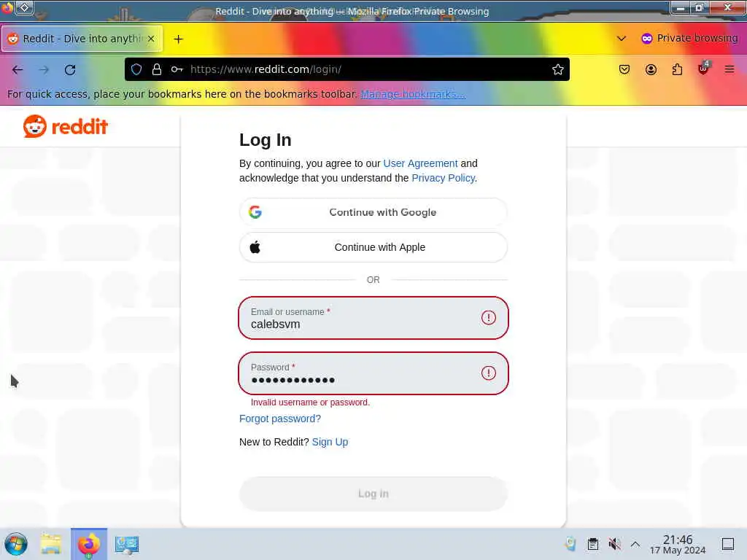Click 'Invalid username or password.' error text

coord(310,402)
